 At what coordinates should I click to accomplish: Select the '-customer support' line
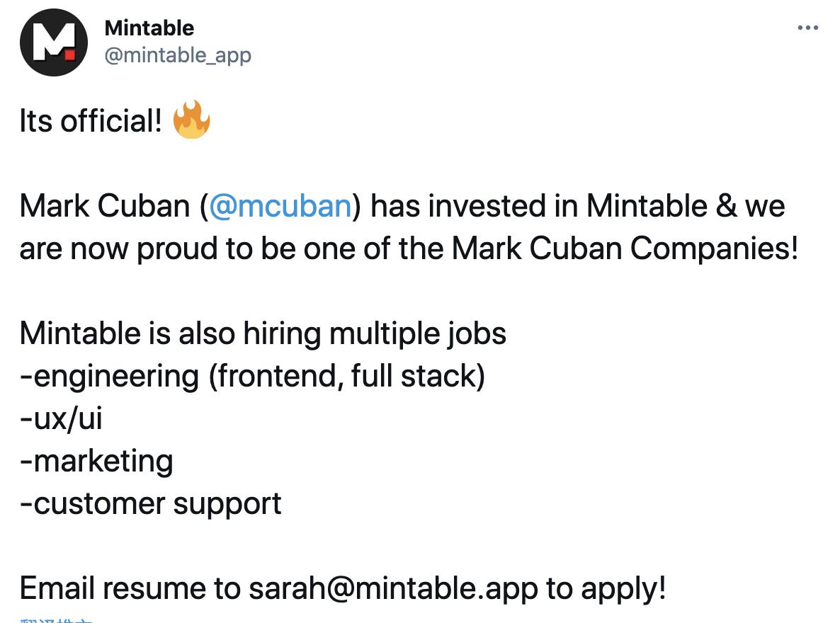tap(151, 503)
